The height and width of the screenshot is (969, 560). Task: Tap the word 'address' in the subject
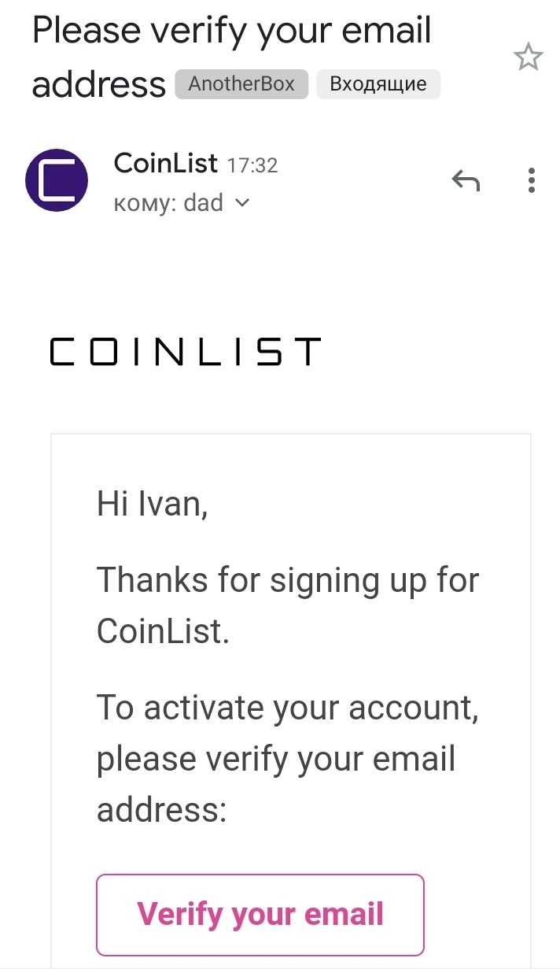click(x=98, y=83)
